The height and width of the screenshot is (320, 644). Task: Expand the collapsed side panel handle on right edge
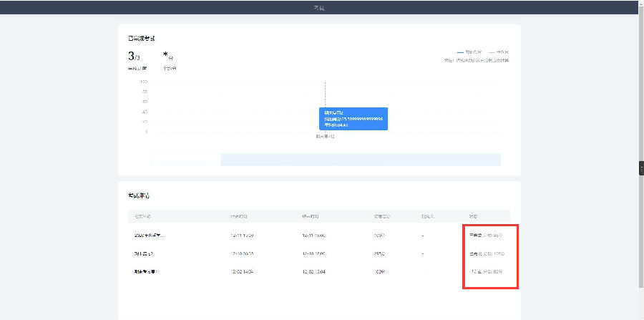641,168
